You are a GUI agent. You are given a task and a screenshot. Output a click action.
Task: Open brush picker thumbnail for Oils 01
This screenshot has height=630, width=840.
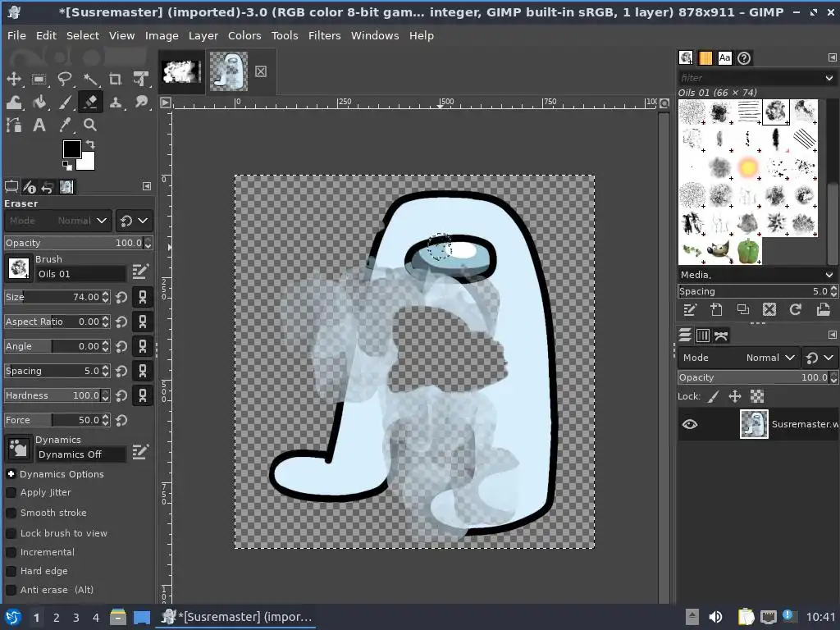pos(19,267)
